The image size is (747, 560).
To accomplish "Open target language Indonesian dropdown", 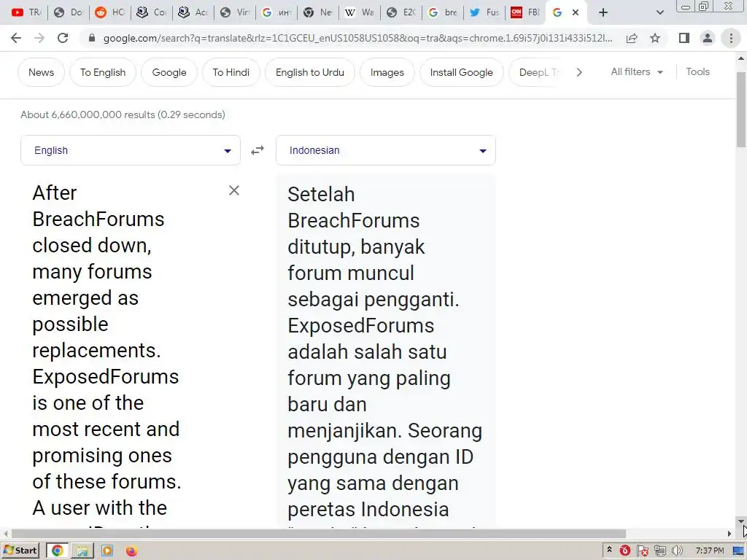I will point(386,150).
